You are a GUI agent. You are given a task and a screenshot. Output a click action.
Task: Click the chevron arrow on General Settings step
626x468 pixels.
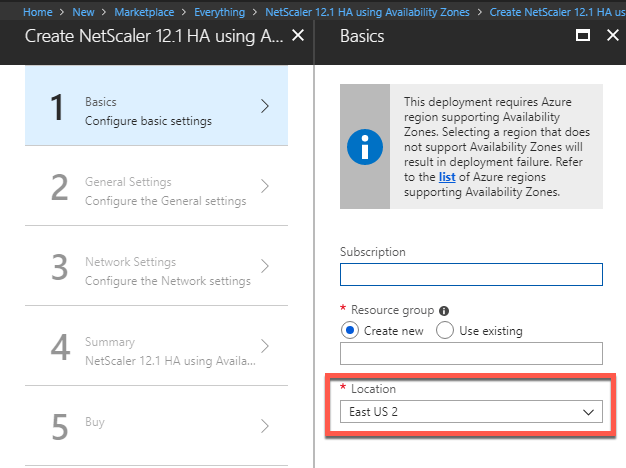point(265,186)
